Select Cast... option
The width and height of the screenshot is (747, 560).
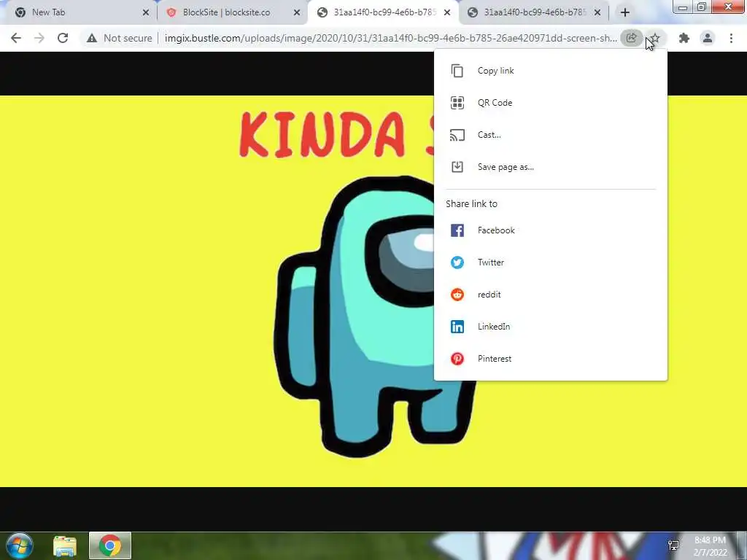click(550, 135)
